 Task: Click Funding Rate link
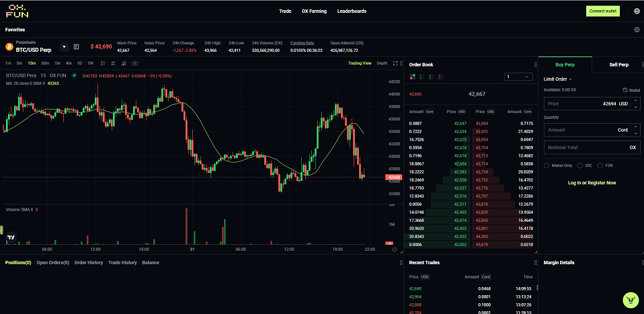coord(302,43)
